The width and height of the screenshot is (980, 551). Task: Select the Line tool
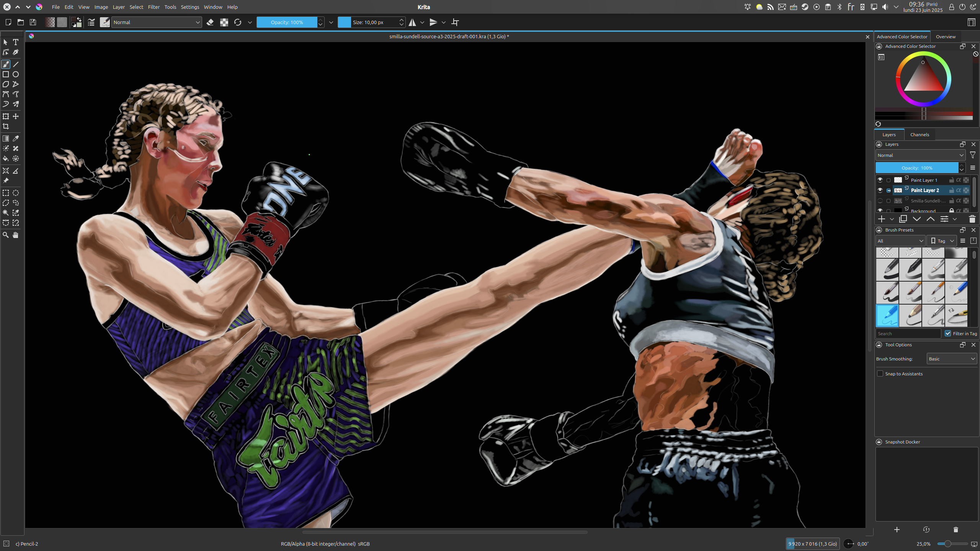pos(16,64)
